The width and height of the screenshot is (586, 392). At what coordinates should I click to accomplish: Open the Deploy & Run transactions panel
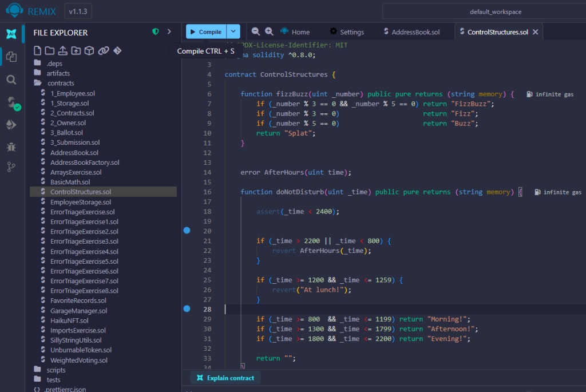click(11, 125)
